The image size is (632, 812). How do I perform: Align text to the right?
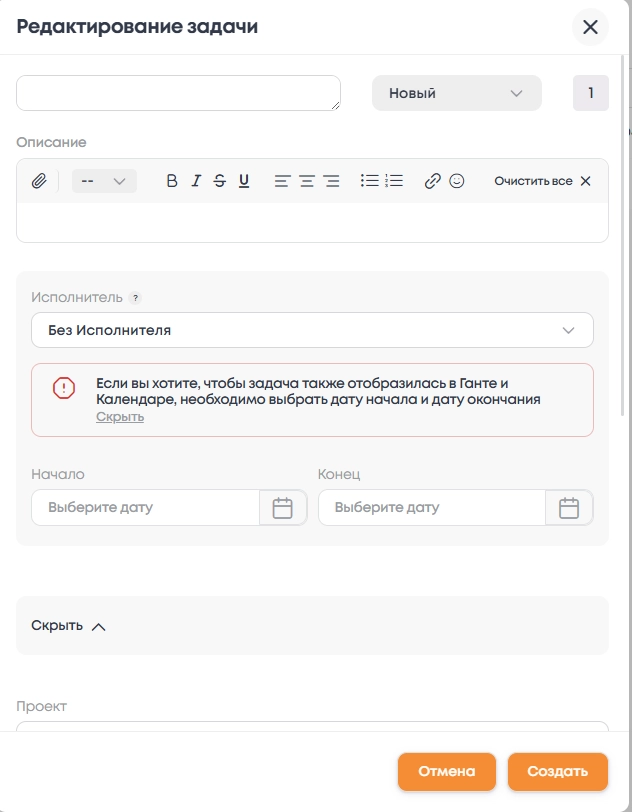[331, 181]
